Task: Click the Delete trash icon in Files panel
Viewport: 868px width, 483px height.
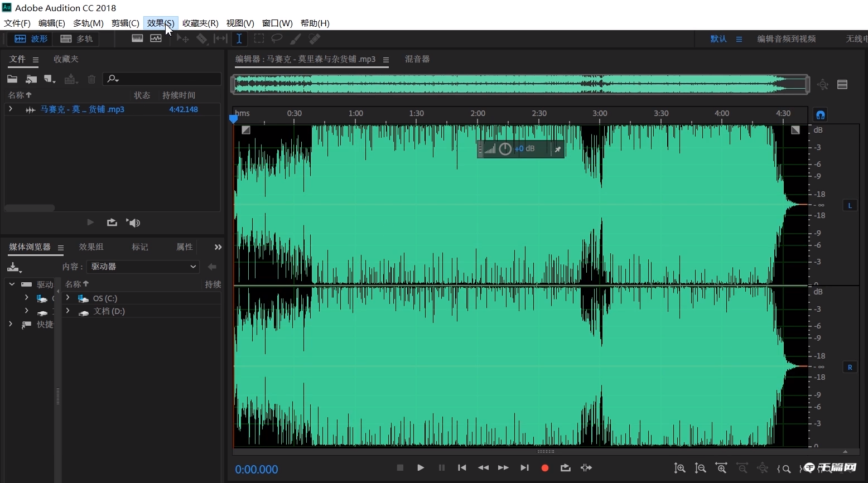Action: pyautogui.click(x=91, y=79)
